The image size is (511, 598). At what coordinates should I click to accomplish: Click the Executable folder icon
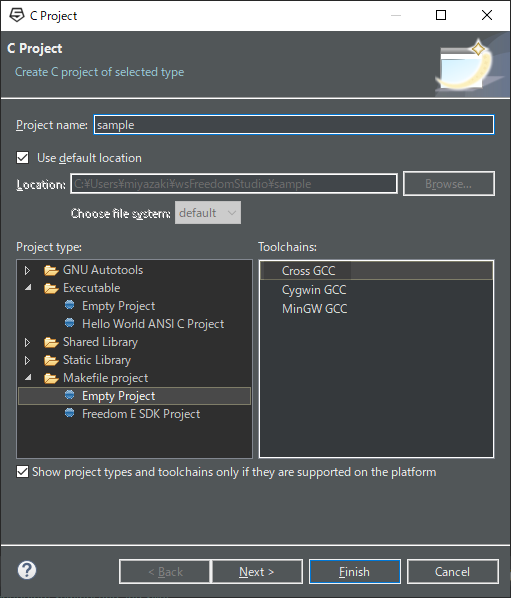51,288
